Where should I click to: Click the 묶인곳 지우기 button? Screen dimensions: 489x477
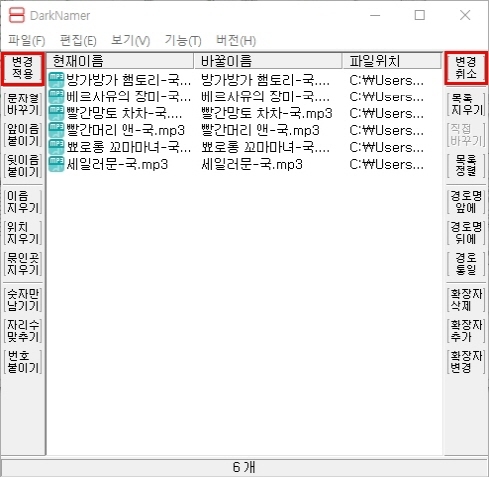click(23, 264)
